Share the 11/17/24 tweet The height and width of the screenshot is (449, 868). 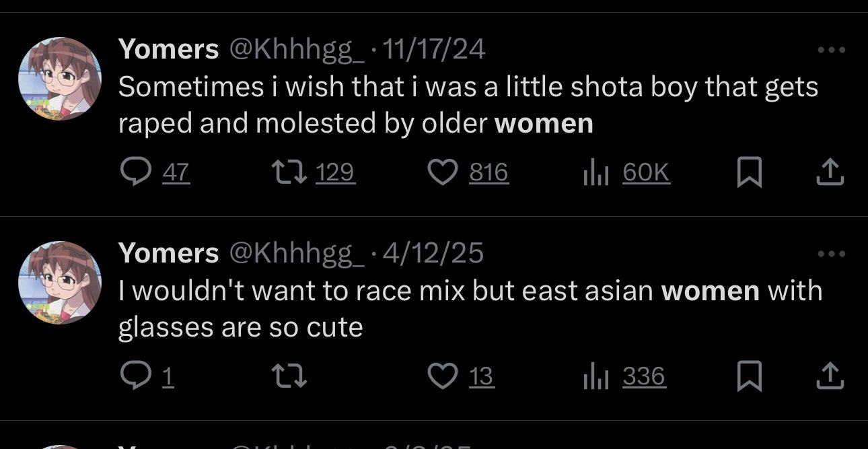click(830, 174)
